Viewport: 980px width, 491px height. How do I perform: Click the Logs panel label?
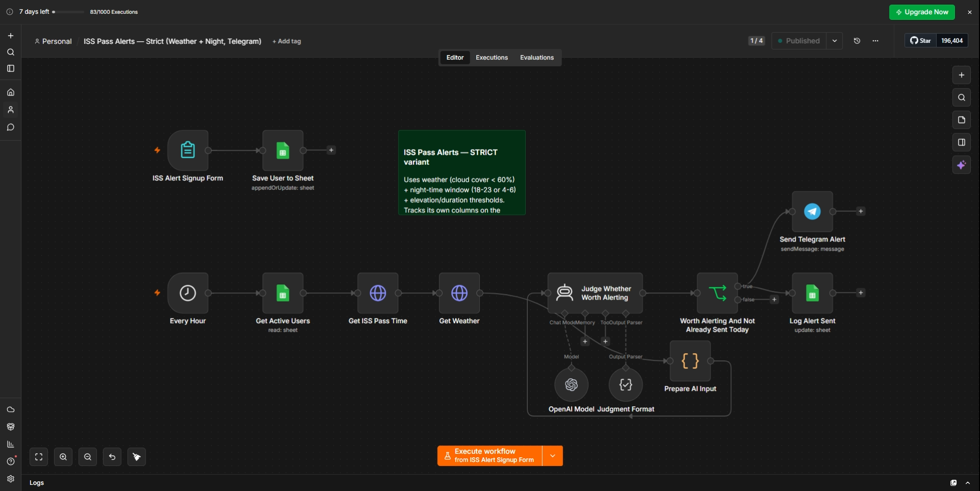click(x=37, y=483)
